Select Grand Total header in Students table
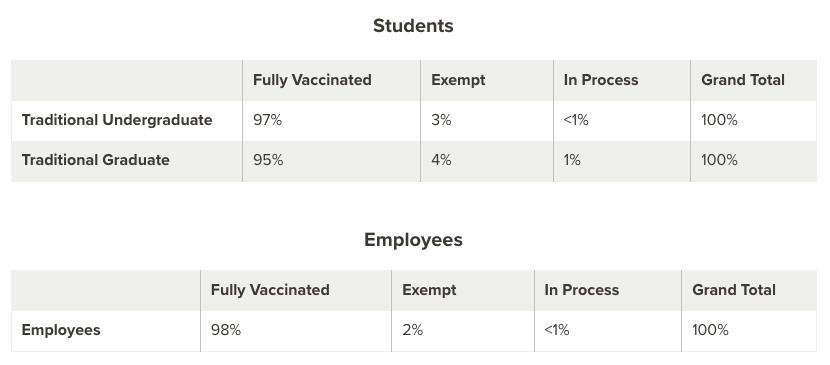This screenshot has width=830, height=365. click(x=743, y=80)
